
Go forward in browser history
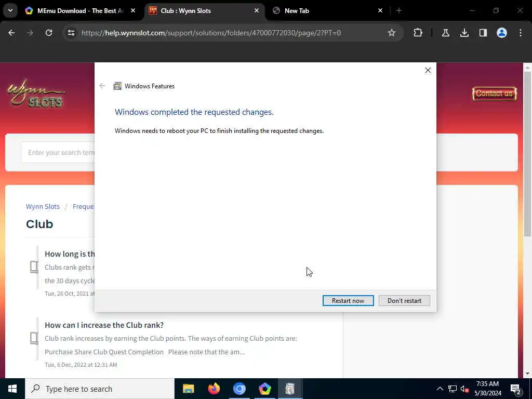click(30, 33)
